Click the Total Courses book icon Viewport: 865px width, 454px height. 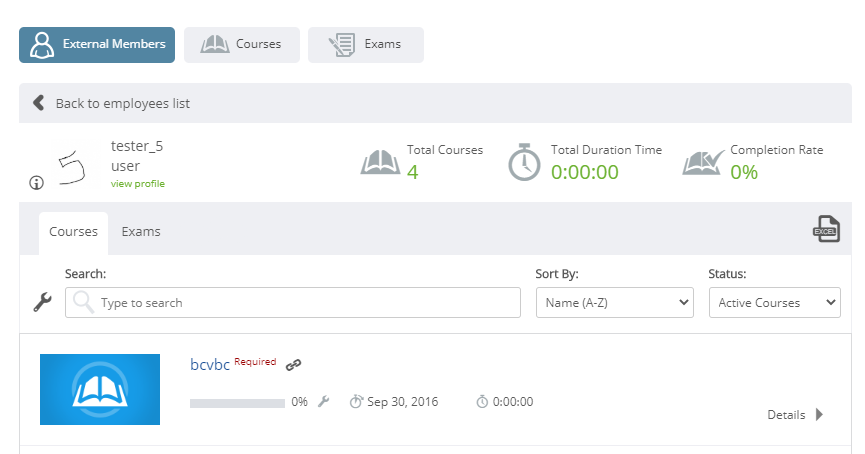click(x=380, y=162)
